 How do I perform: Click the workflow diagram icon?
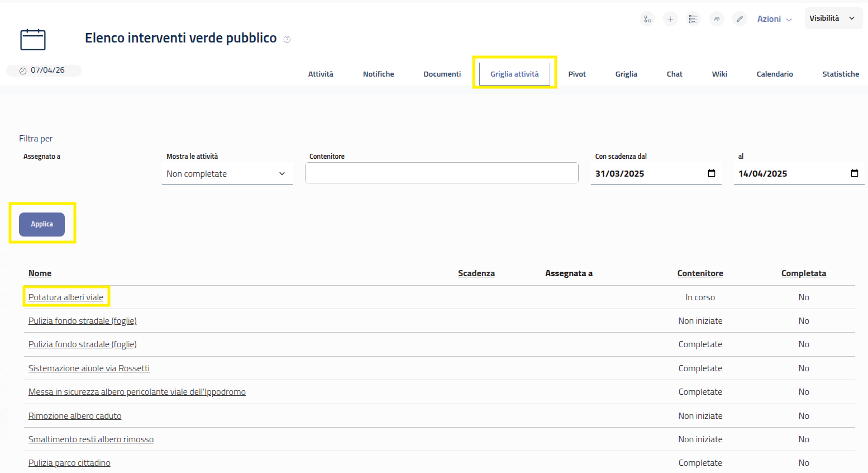point(647,19)
